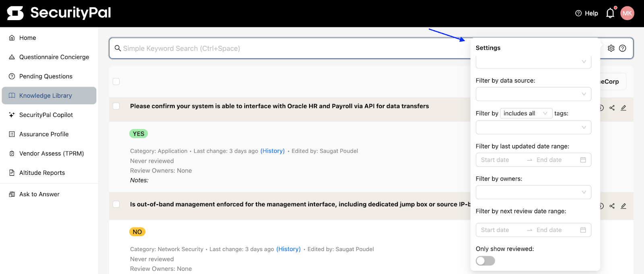Share the Oracle HR question entry
Image resolution: width=644 pixels, height=274 pixels.
pyautogui.click(x=612, y=108)
